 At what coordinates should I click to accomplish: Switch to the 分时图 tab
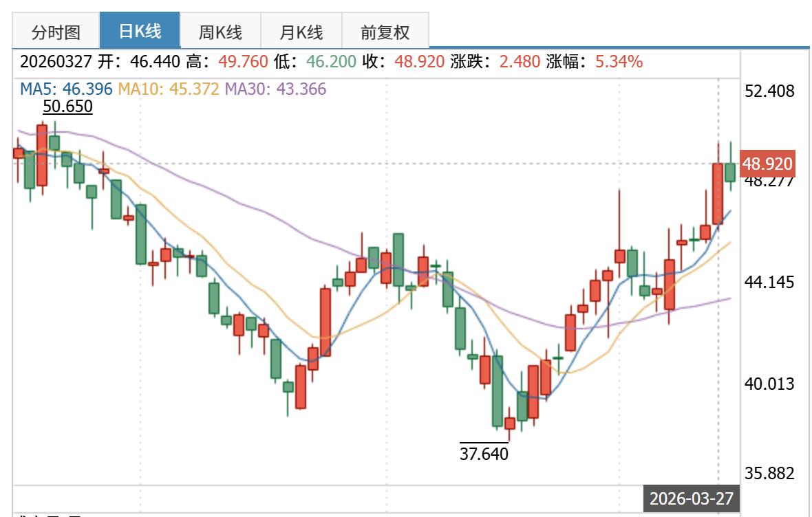click(x=56, y=31)
